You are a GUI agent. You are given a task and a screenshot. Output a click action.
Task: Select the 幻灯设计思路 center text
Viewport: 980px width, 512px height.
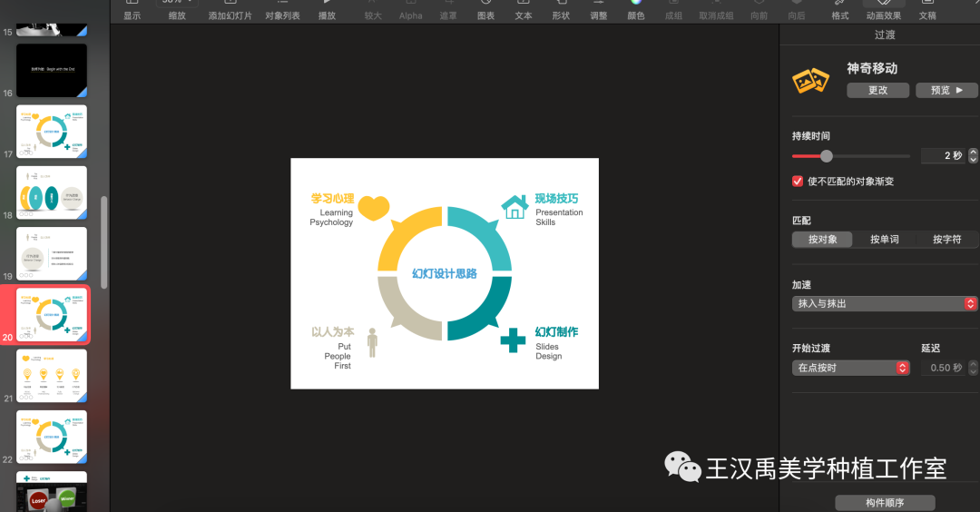tap(445, 273)
